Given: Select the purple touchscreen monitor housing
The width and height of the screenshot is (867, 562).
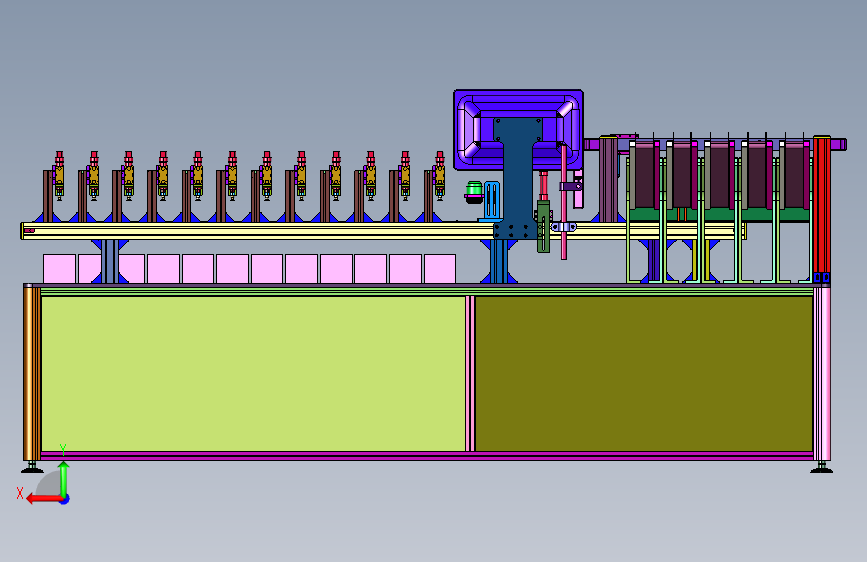Looking at the screenshot, I should [518, 129].
